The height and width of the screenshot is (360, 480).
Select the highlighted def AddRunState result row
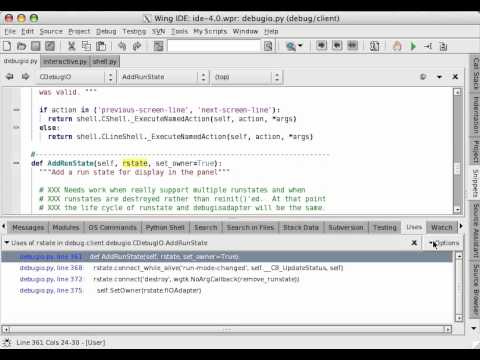coord(227,256)
